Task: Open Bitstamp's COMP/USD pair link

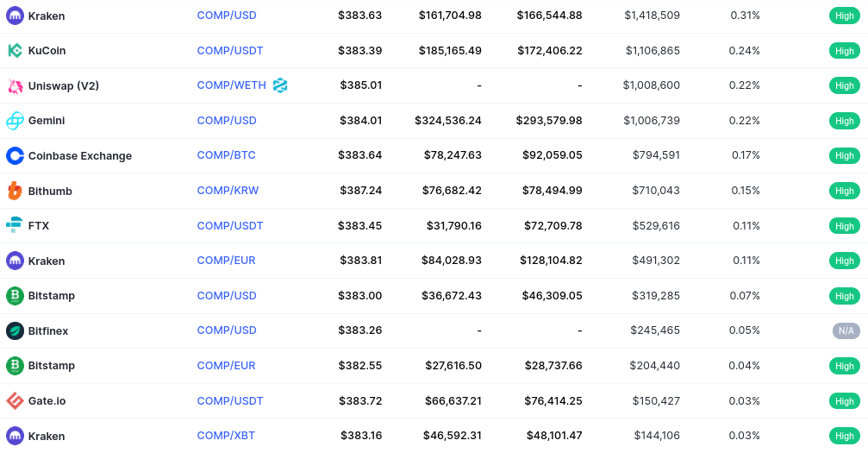Action: click(x=227, y=296)
